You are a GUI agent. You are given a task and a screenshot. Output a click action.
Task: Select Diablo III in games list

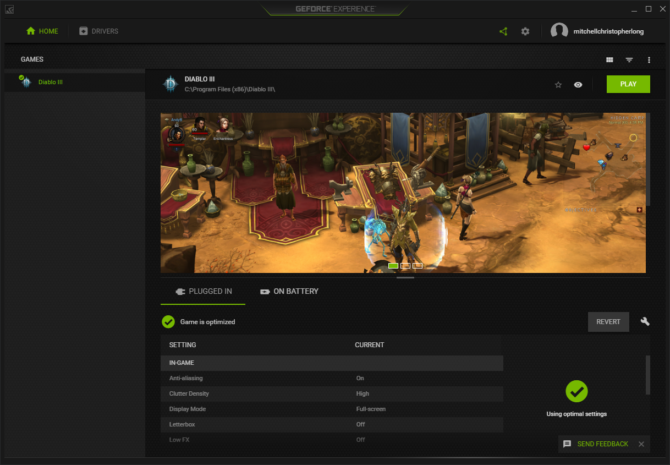(x=75, y=82)
